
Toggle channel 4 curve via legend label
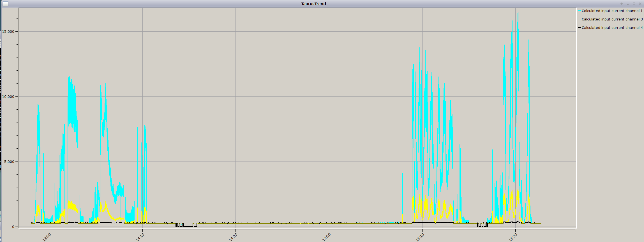[x=612, y=28]
